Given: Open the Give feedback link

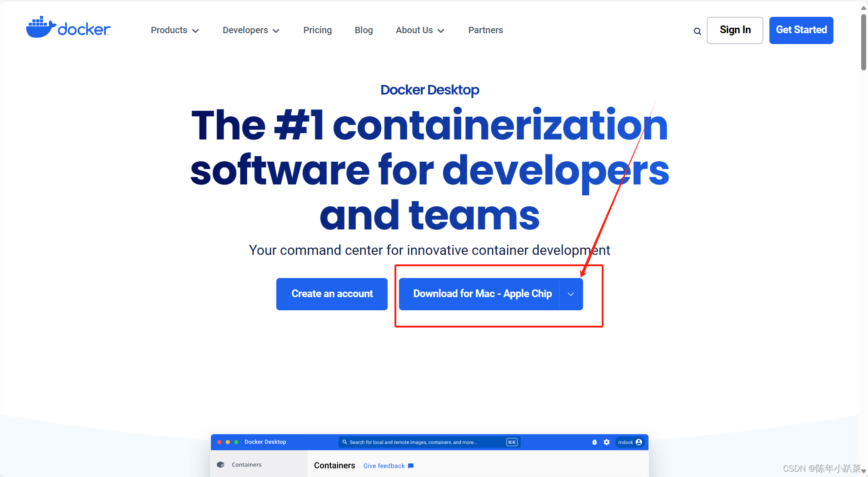Looking at the screenshot, I should point(383,466).
